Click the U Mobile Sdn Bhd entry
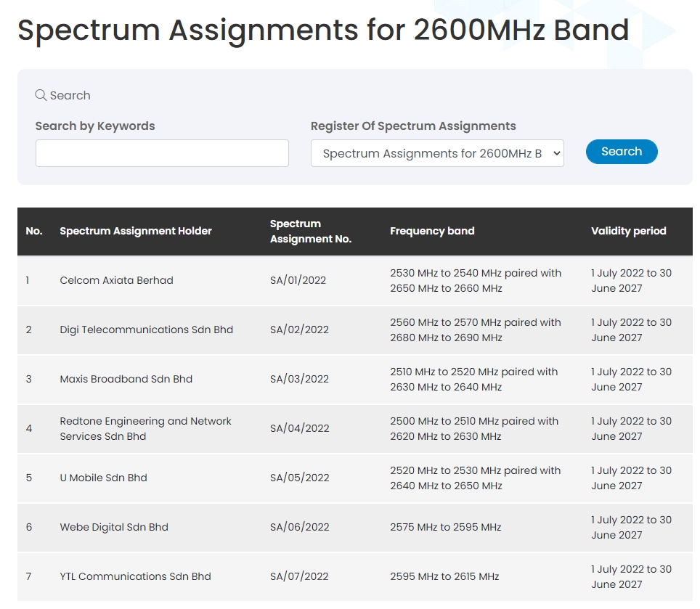 tap(103, 478)
